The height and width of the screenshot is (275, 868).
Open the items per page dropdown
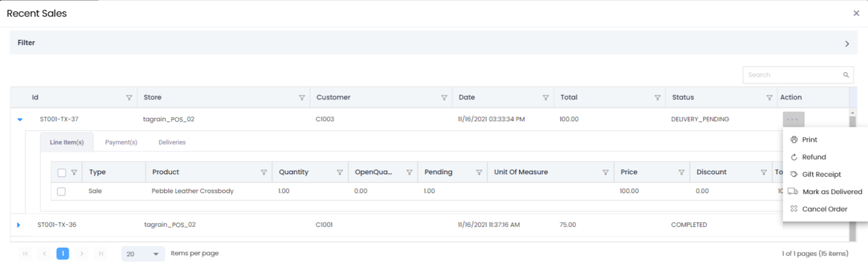(143, 254)
